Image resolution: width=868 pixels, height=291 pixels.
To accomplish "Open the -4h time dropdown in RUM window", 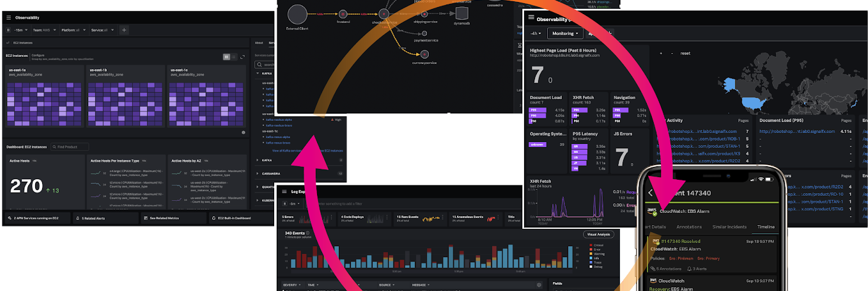I will coord(536,33).
